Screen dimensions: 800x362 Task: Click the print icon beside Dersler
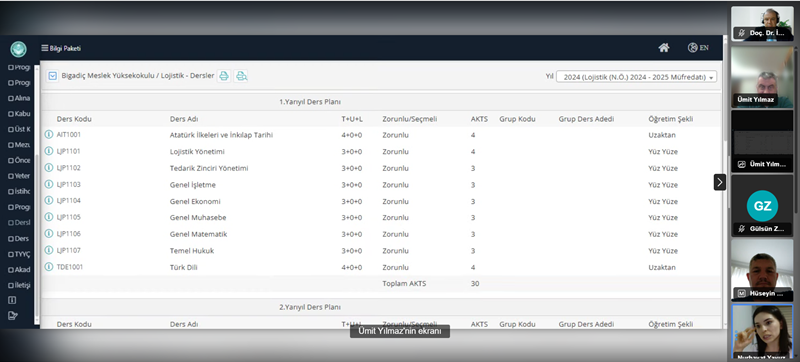[x=223, y=76]
